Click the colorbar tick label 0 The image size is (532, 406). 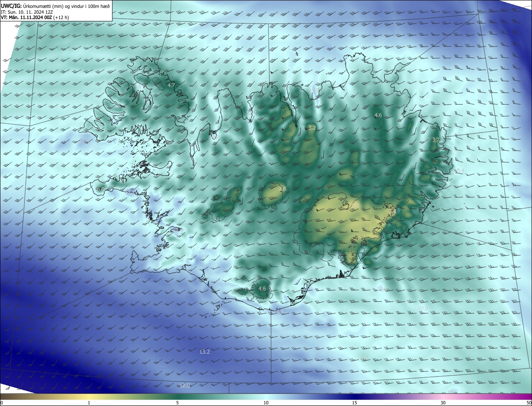tap(2, 403)
